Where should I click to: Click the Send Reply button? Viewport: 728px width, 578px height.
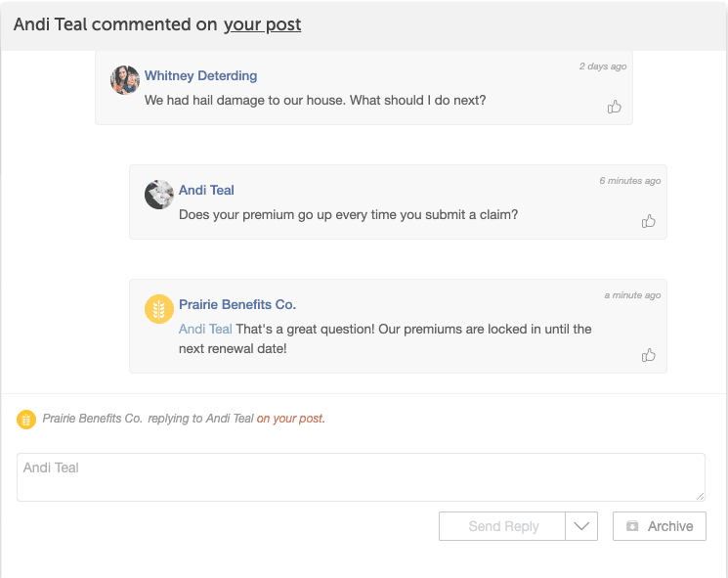click(502, 526)
